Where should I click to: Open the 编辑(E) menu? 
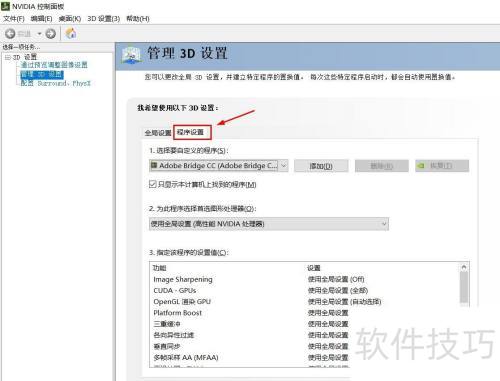tap(41, 19)
